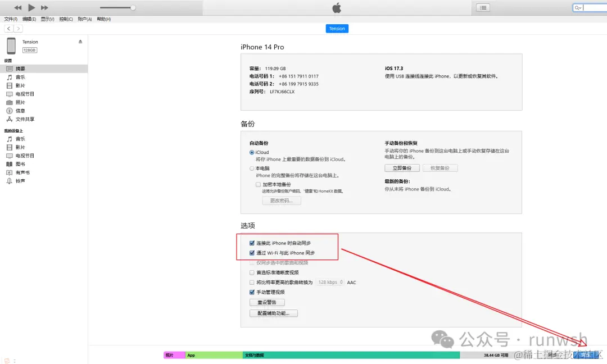This screenshot has width=607, height=364.
Task: Click the 立即备份 button
Action: tap(402, 169)
